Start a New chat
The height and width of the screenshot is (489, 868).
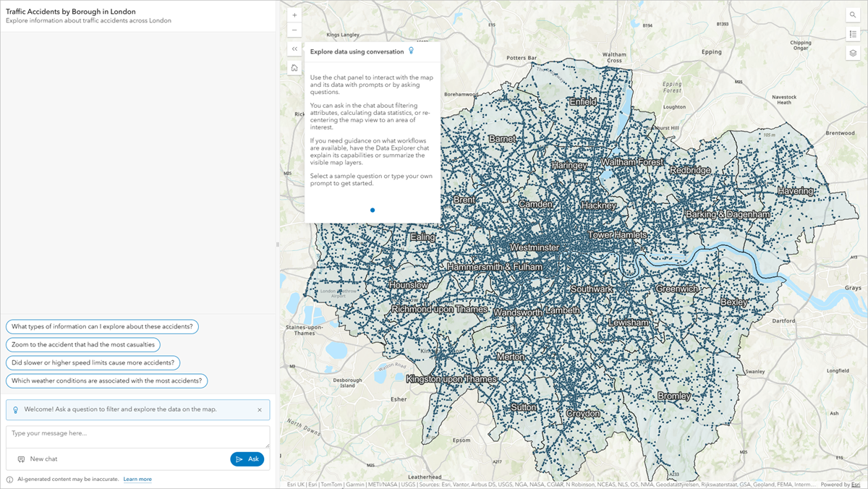pos(38,459)
